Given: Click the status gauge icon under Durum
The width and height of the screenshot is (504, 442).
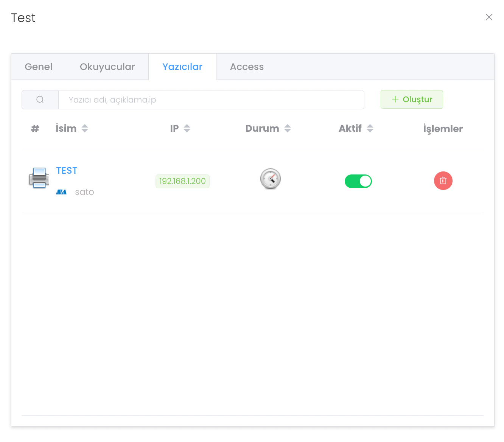Looking at the screenshot, I should (270, 179).
